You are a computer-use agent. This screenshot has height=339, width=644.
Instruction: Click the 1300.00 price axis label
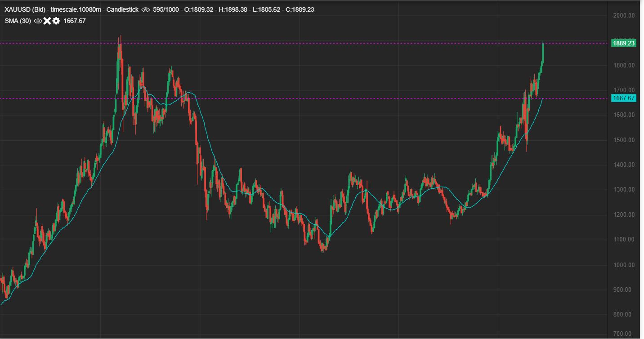point(624,190)
